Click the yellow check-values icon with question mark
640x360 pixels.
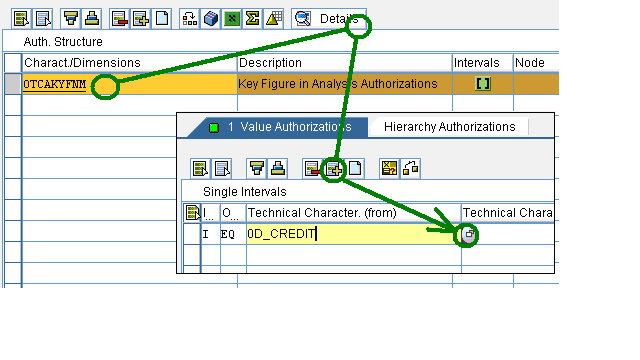(389, 168)
